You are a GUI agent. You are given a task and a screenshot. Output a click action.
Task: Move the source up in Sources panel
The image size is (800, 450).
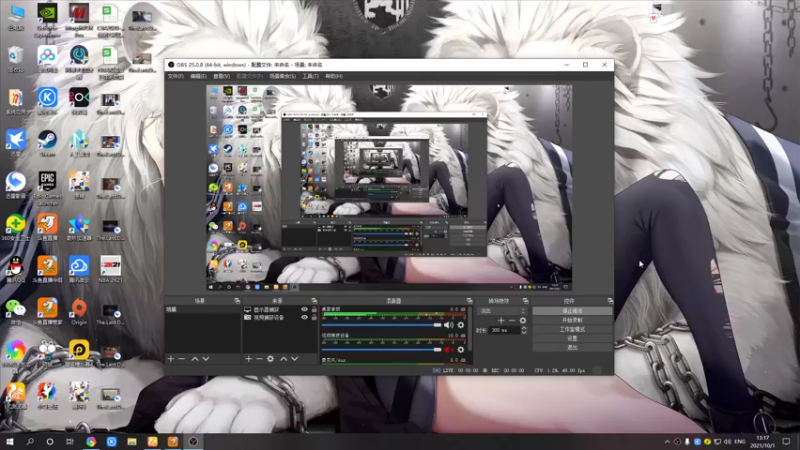(x=284, y=359)
